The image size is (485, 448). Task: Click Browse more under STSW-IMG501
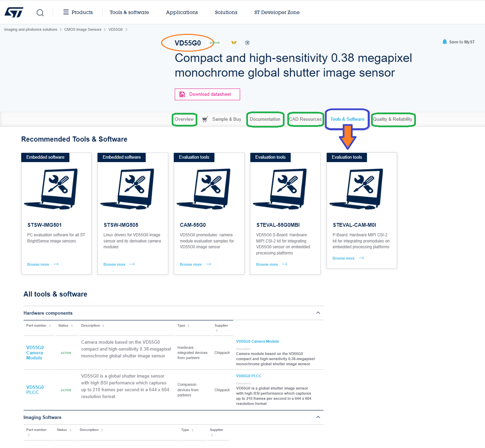click(38, 264)
